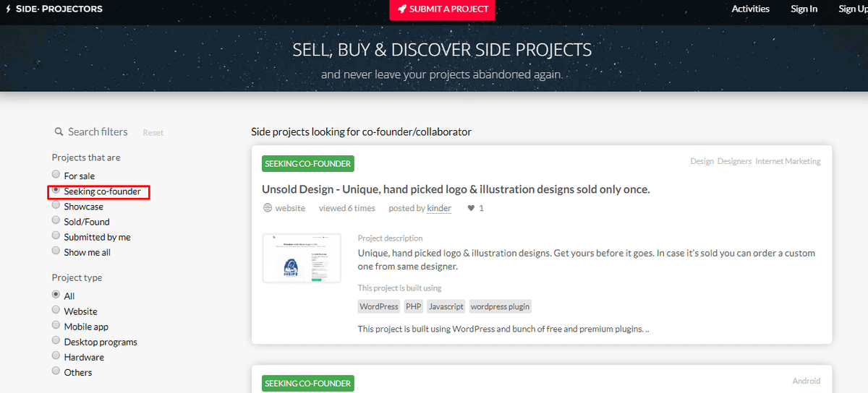Click the globe icon next to website

coord(268,208)
